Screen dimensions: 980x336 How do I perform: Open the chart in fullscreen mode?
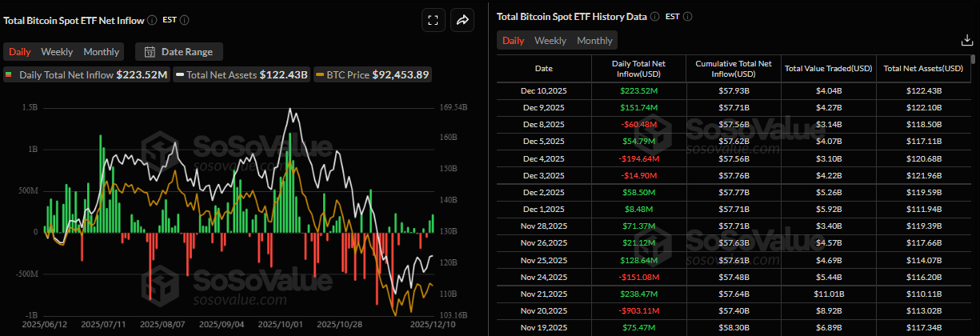click(x=433, y=21)
